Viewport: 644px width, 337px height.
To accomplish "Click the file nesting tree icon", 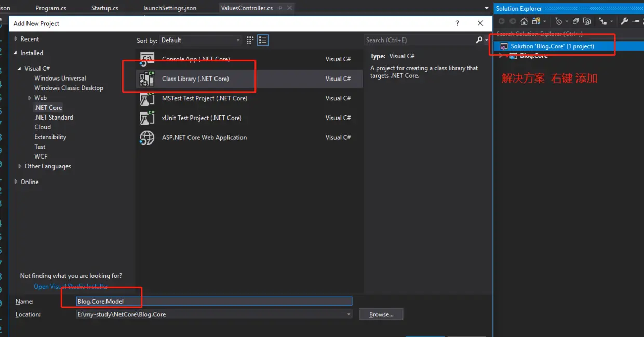I will pos(603,21).
